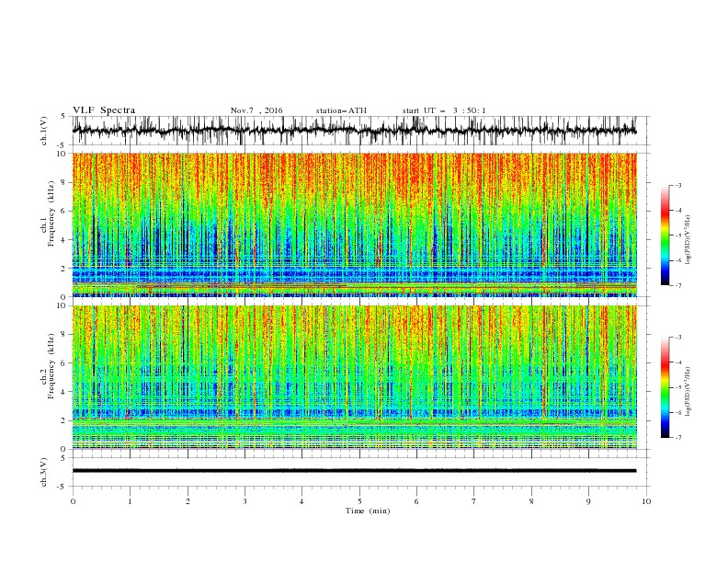Click the "ch.3(V)" axis label
Screen dimensions: 728x563
point(44,472)
